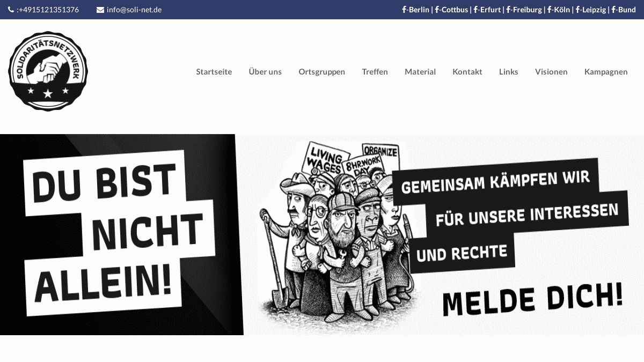
Task: Open the Material menu item
Action: click(420, 71)
